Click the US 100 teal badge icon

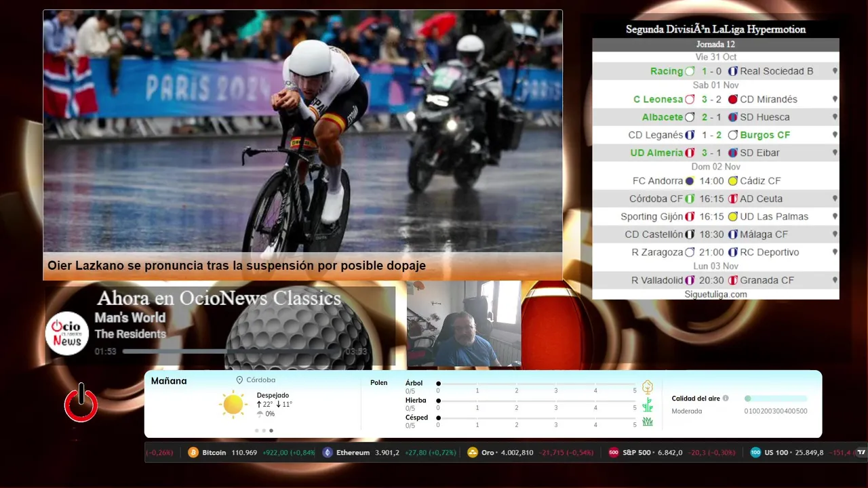click(x=755, y=452)
